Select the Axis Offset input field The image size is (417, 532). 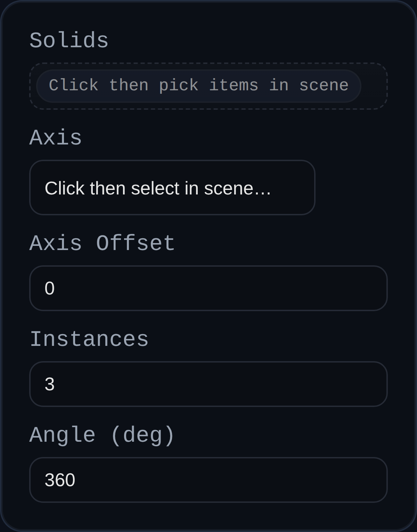coord(208,288)
